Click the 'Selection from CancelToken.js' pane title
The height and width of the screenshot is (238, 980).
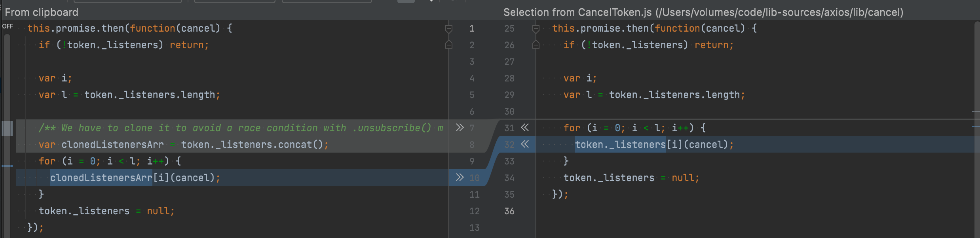(703, 12)
